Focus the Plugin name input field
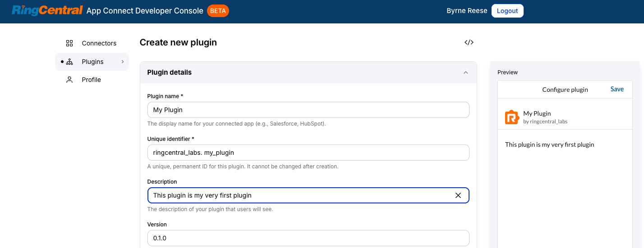This screenshot has height=248, width=644. [308, 110]
